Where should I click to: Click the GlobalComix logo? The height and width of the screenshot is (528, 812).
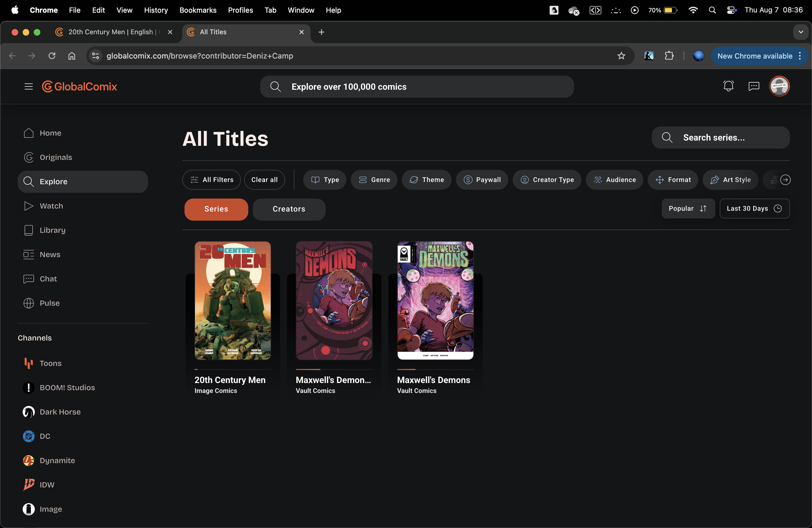click(x=79, y=87)
